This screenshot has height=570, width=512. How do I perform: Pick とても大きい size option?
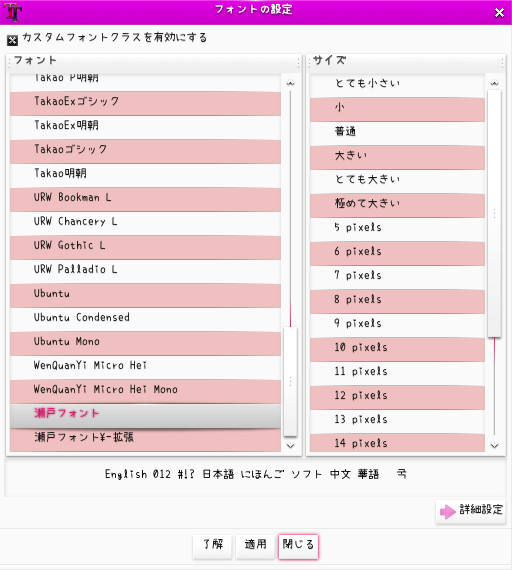coord(397,181)
